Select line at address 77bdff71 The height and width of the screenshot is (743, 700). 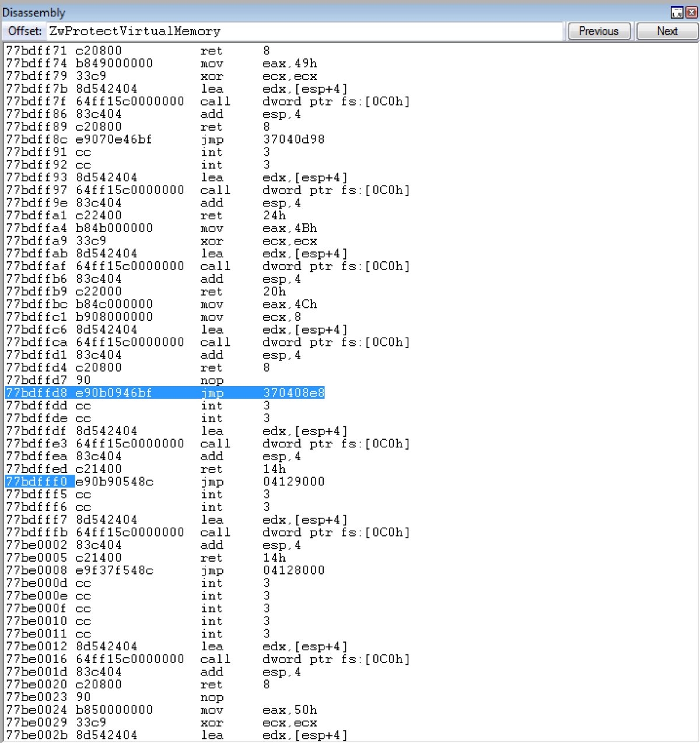[x=138, y=51]
